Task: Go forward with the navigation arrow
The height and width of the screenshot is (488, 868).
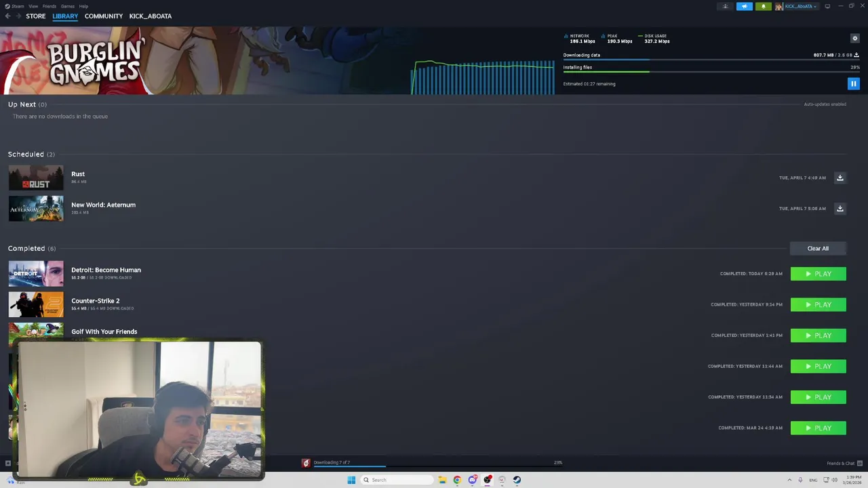Action: coord(18,16)
